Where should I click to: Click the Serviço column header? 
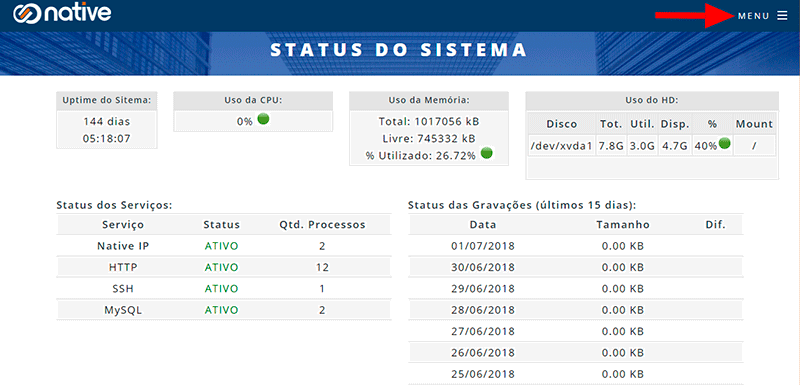[123, 224]
